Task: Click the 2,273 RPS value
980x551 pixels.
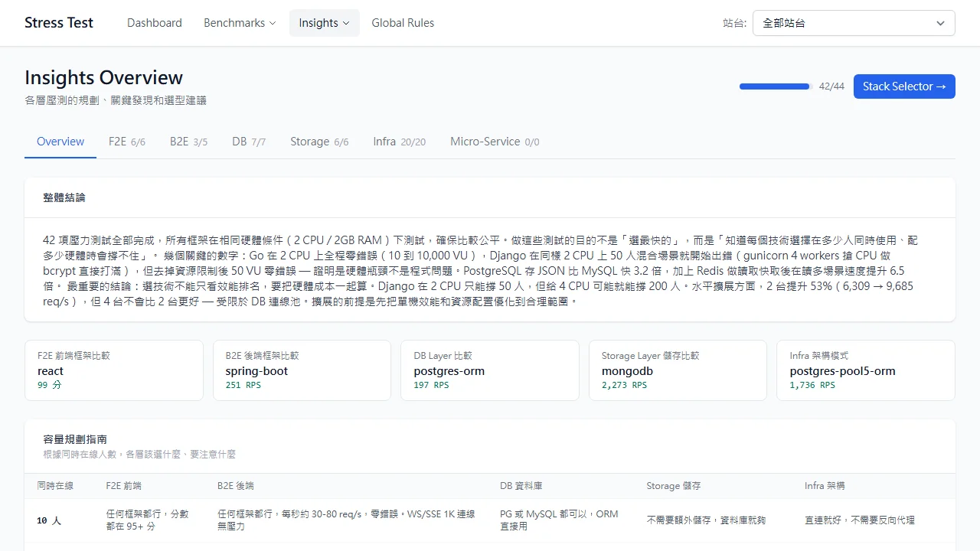Action: [x=624, y=385]
